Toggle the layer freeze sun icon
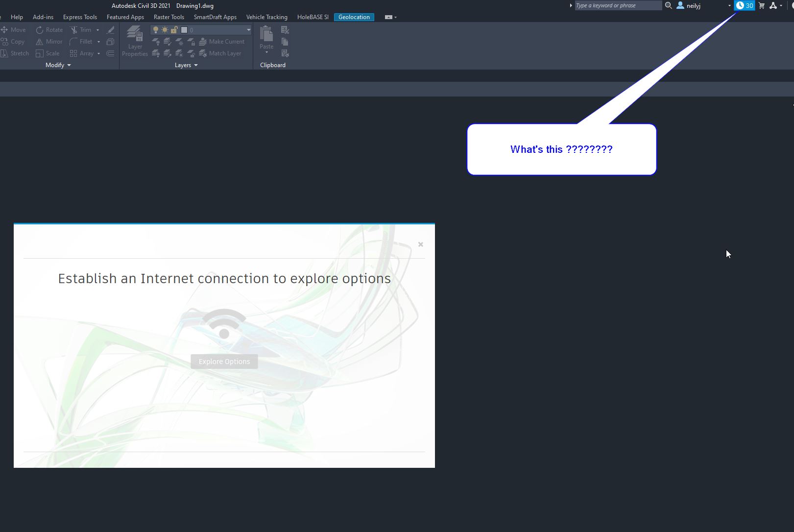Image resolution: width=794 pixels, height=532 pixels. tap(165, 29)
